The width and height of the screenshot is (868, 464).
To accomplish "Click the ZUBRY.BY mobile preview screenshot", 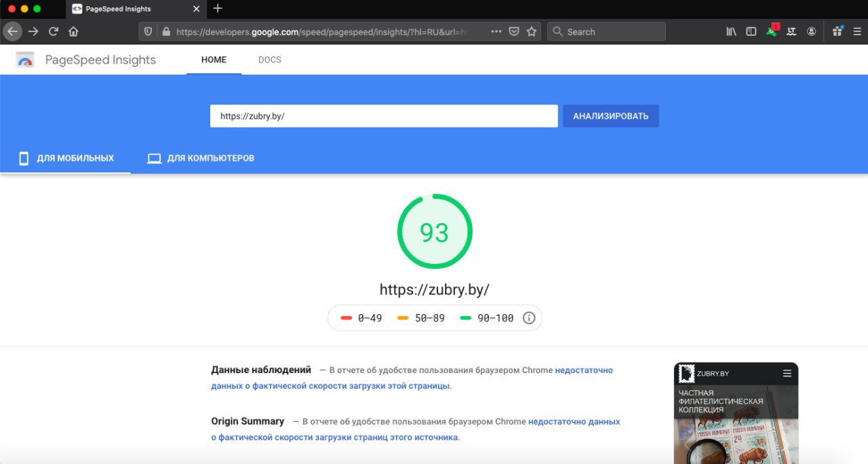I will pos(736,413).
